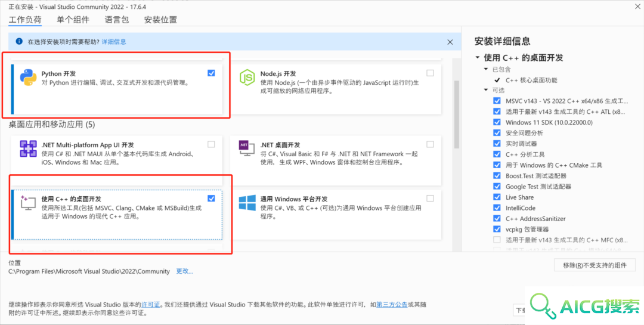Check the .NET 桌面开发 checkbox
The image size is (644, 325).
tap(430, 144)
